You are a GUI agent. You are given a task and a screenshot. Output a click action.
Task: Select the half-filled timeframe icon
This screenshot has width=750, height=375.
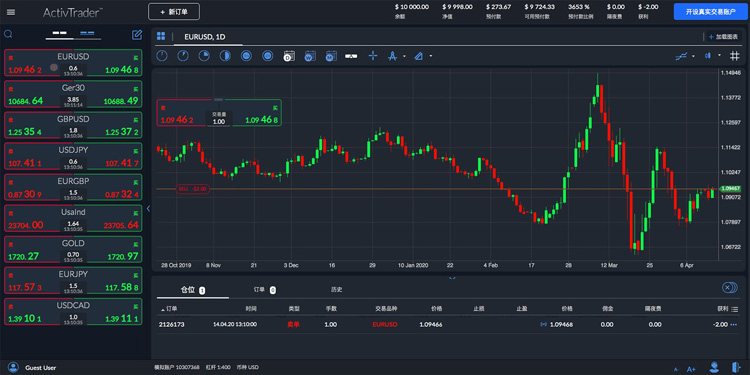pyautogui.click(x=225, y=56)
